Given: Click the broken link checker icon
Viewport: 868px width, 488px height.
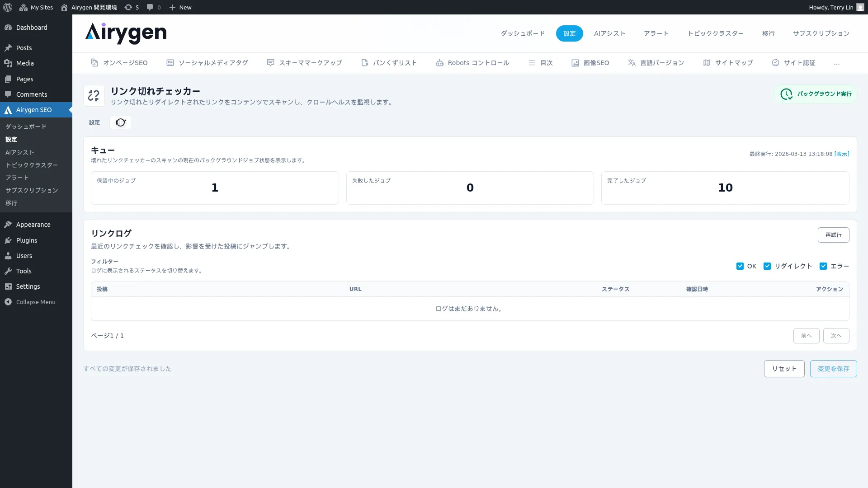Looking at the screenshot, I should coord(94,96).
